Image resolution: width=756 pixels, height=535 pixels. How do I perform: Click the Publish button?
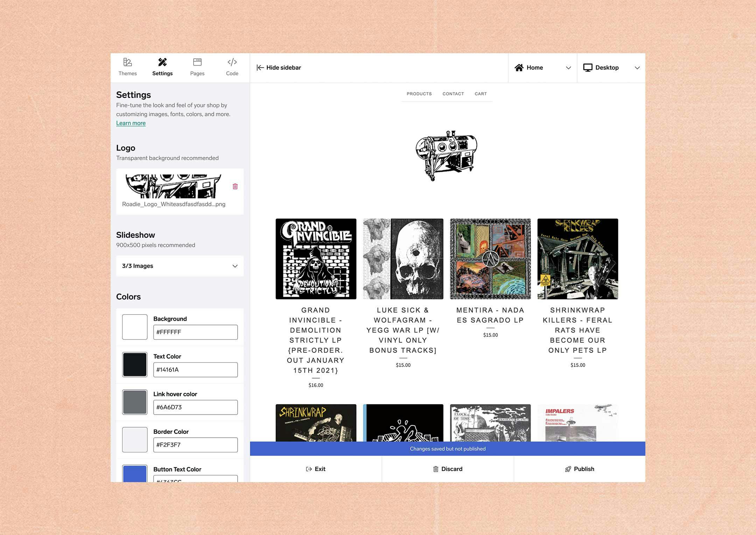[x=580, y=469]
